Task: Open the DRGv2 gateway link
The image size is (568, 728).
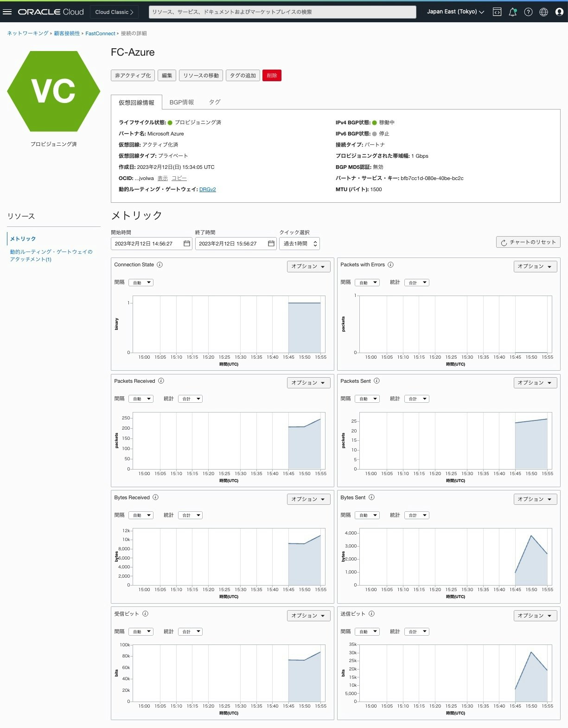Action: coord(207,189)
